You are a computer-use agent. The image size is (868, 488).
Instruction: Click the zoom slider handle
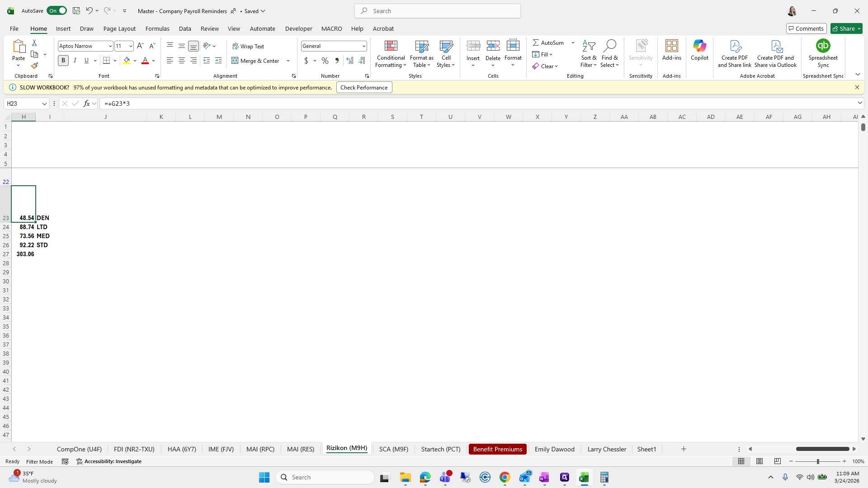817,461
